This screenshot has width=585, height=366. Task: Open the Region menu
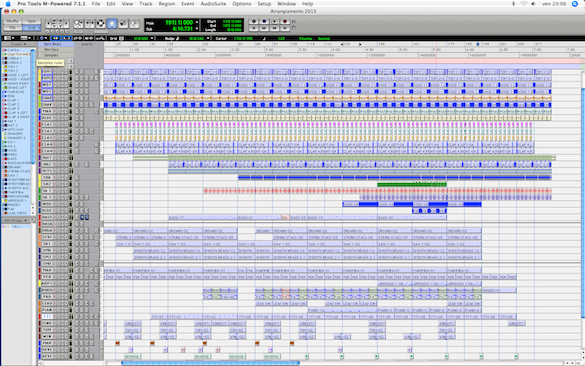[x=166, y=4]
